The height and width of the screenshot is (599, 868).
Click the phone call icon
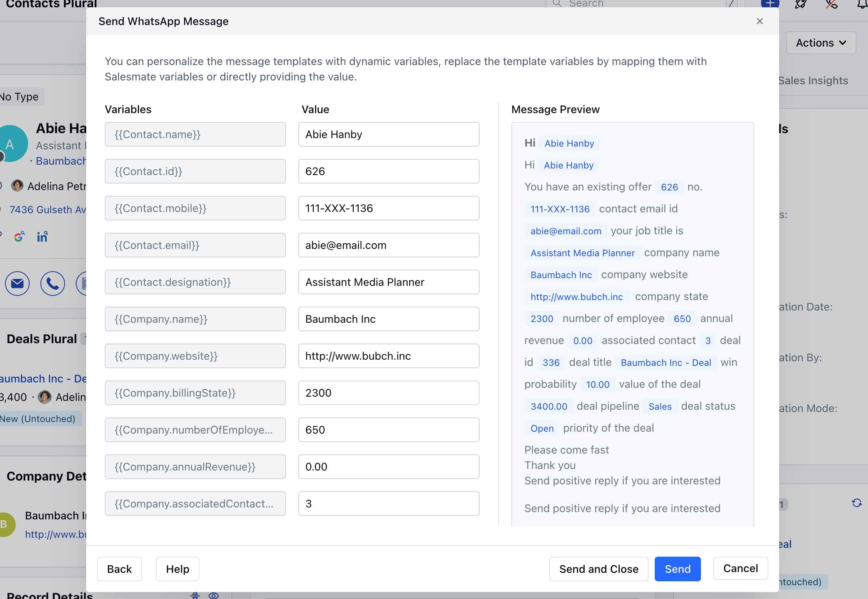pyautogui.click(x=53, y=284)
